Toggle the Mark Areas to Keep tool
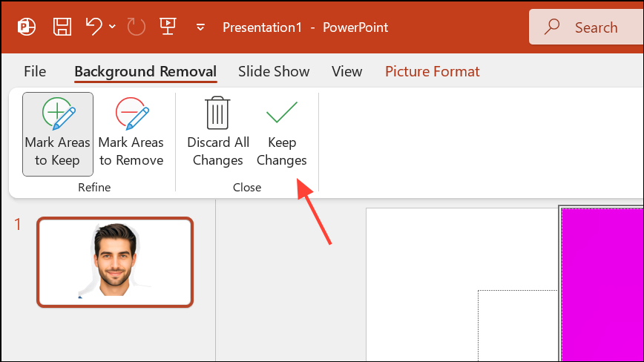Screen dimensions: 644x362 click(x=58, y=134)
